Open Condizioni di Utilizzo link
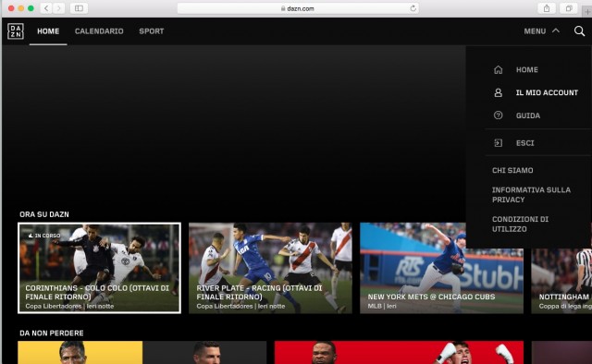Viewport: 592px width, 364px height. (x=520, y=224)
